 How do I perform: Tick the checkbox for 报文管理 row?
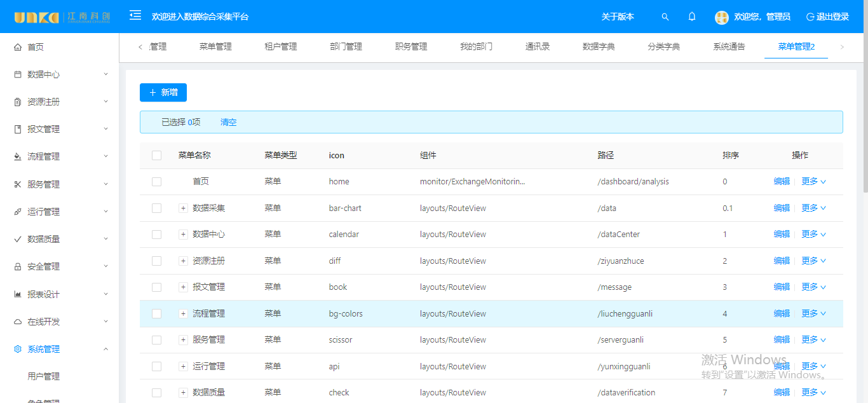(157, 287)
